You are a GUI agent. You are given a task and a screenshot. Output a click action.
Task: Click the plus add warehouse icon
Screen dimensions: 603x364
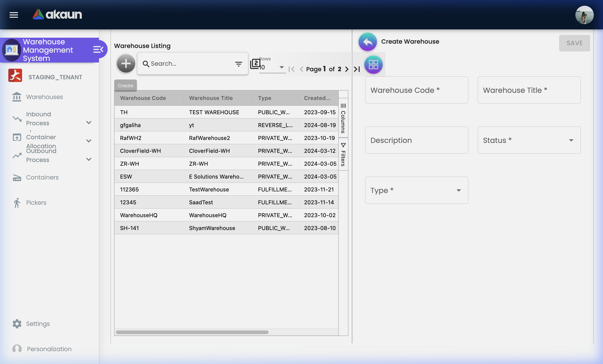click(x=126, y=64)
